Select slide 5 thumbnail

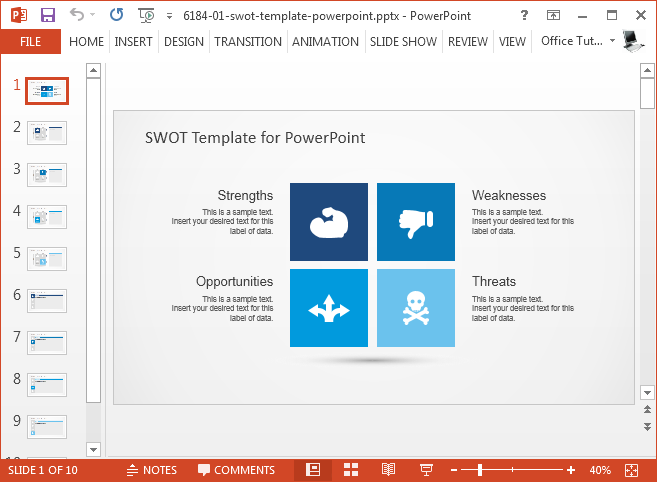47,259
